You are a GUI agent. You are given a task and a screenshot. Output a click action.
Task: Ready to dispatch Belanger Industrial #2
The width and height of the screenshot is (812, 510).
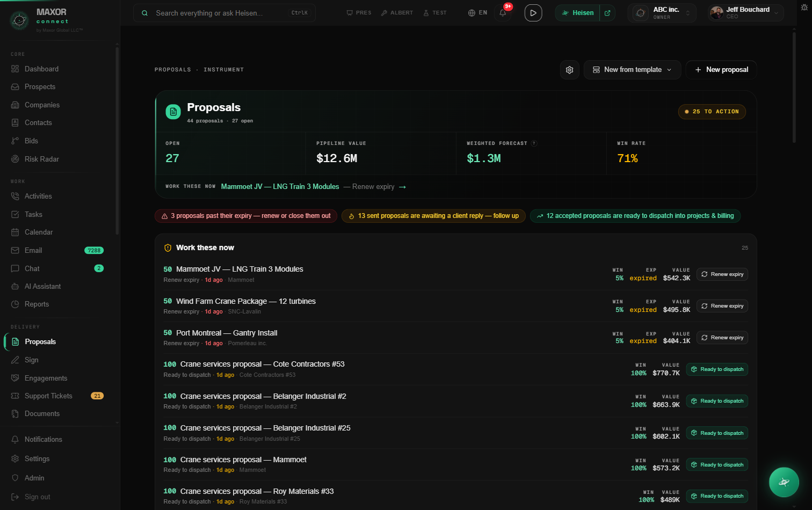(x=717, y=401)
